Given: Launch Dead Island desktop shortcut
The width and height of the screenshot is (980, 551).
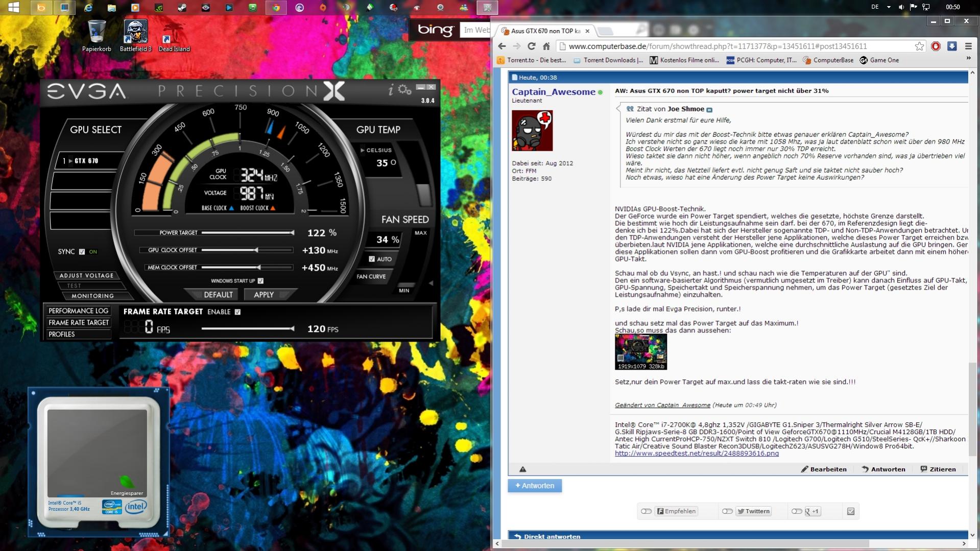Looking at the screenshot, I should point(174,36).
